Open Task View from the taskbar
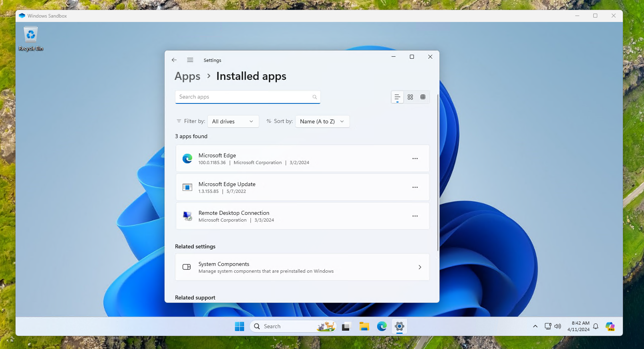The height and width of the screenshot is (349, 644). pyautogui.click(x=346, y=326)
